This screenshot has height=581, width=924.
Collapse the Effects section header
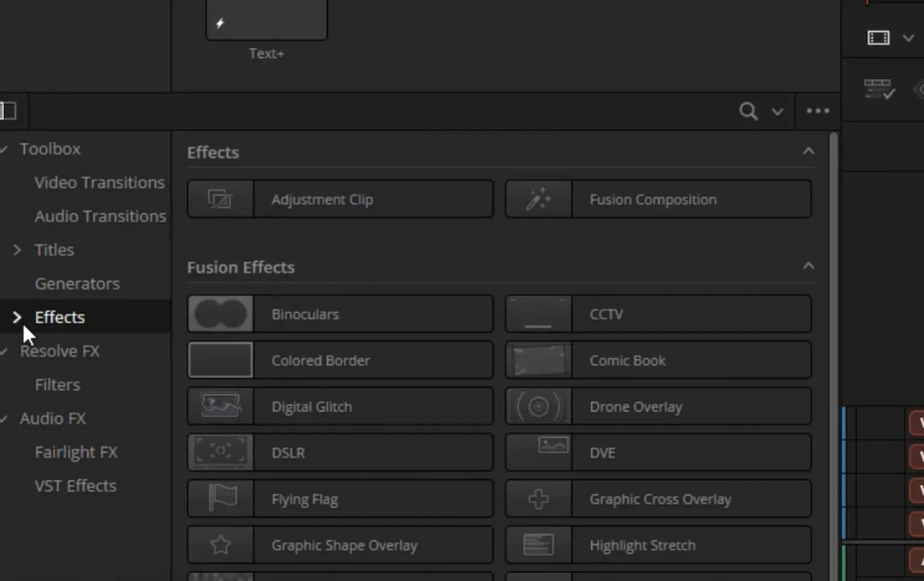pyautogui.click(x=808, y=151)
